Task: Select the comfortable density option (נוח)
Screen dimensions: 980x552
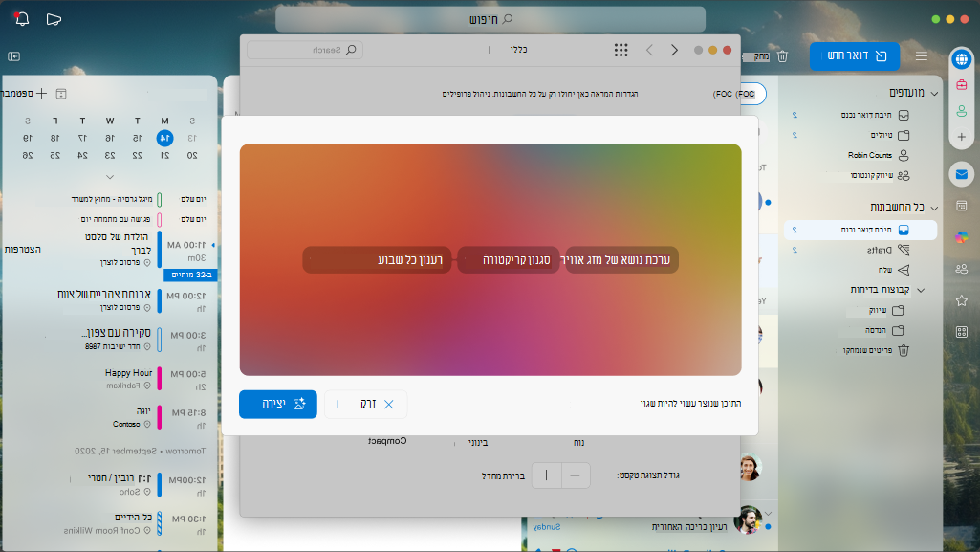Action: (x=578, y=443)
